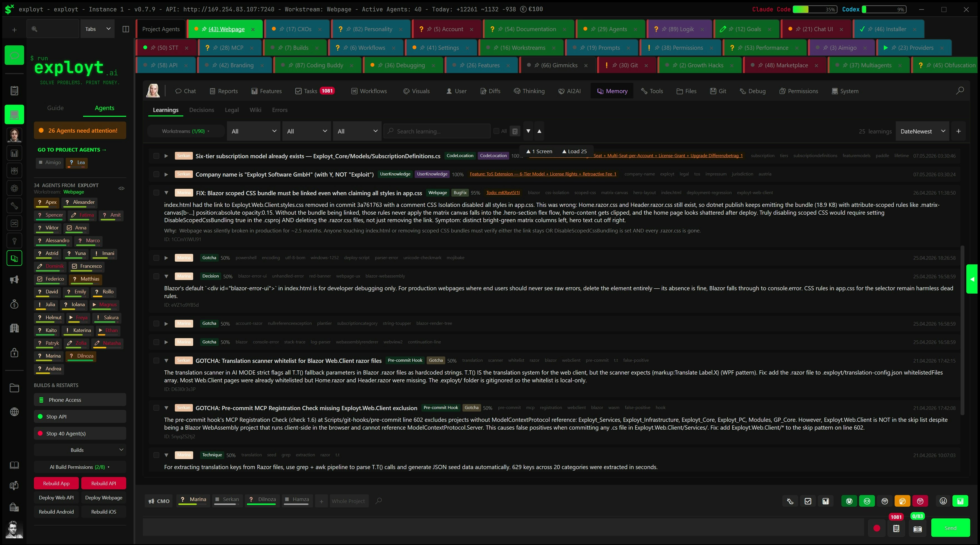Open the Tasks tab with 1081 badge
Viewport: 980px width, 545px height.
315,91
